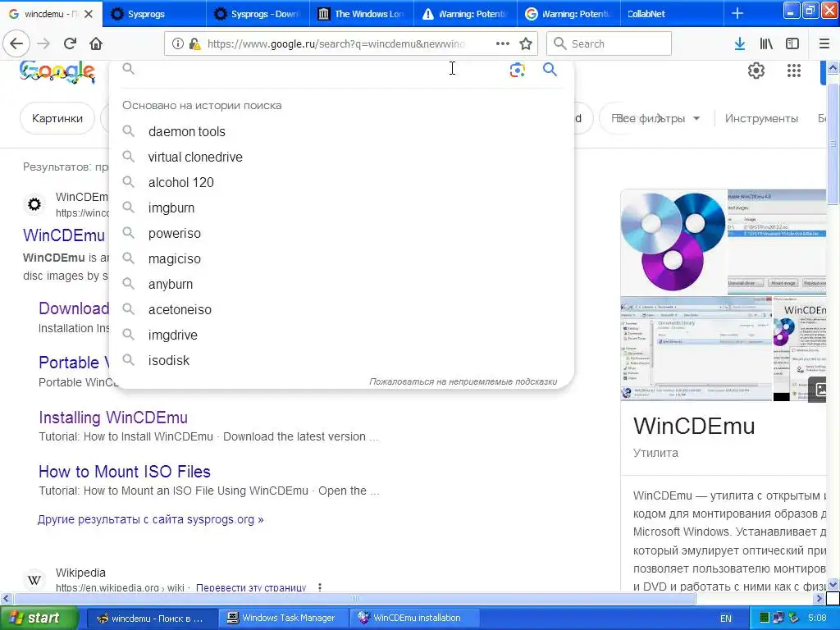
Task: Open the Google apps grid icon
Action: [794, 71]
